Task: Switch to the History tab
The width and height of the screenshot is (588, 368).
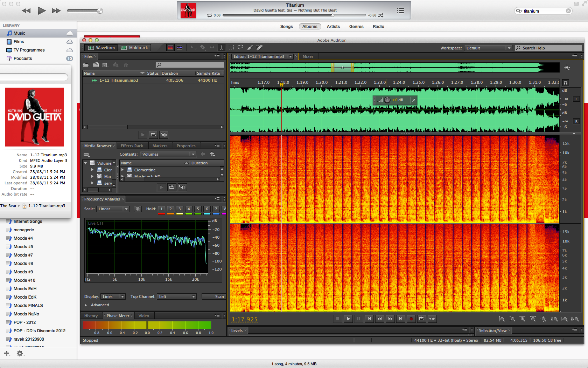Action: [x=91, y=316]
